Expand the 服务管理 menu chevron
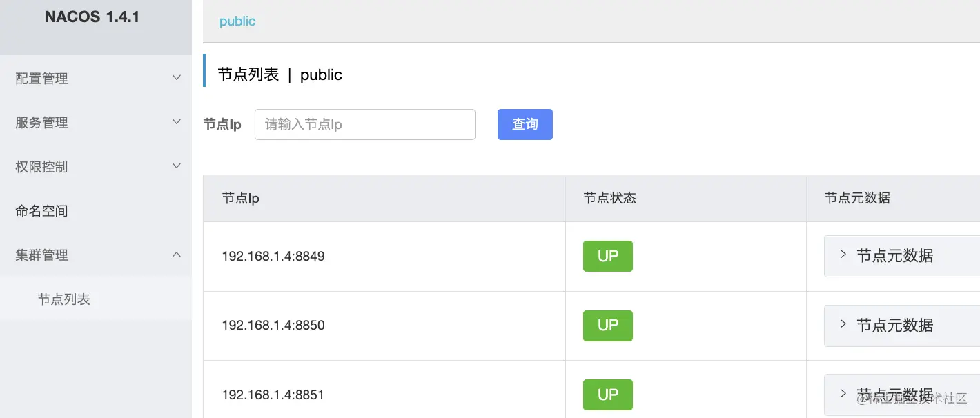The image size is (980, 418). tap(177, 122)
